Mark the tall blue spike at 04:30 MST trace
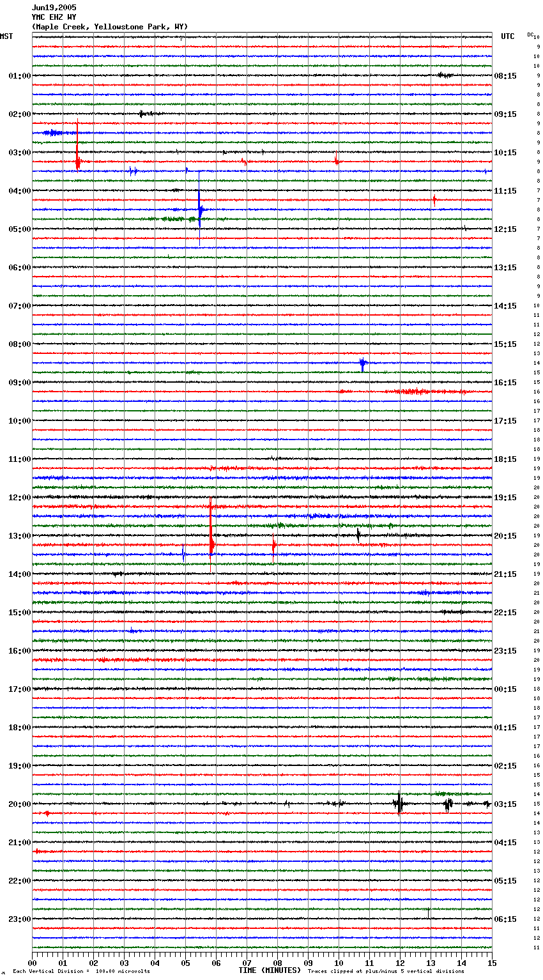This screenshot has height=980, width=543. point(199,209)
